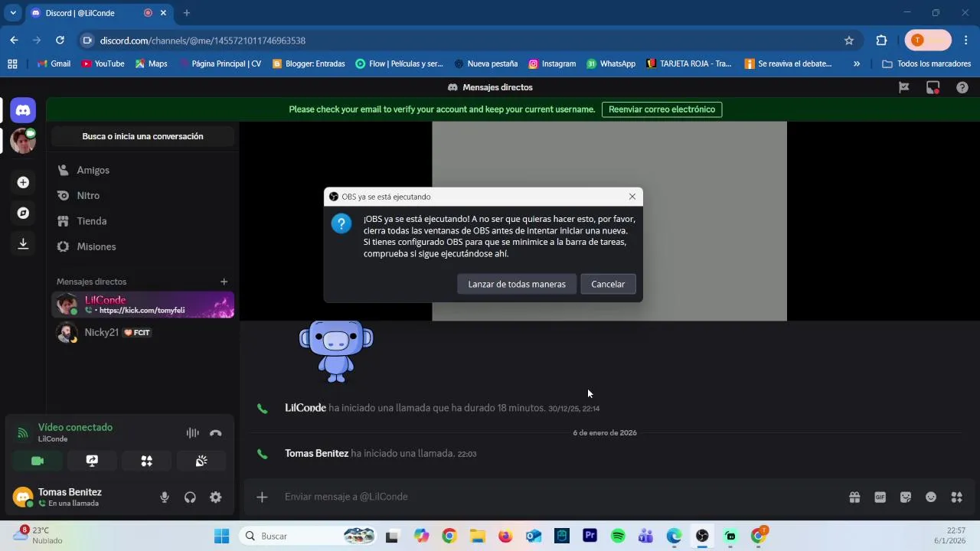The height and width of the screenshot is (551, 980).
Task: Open Spotify from the taskbar
Action: pos(618,536)
